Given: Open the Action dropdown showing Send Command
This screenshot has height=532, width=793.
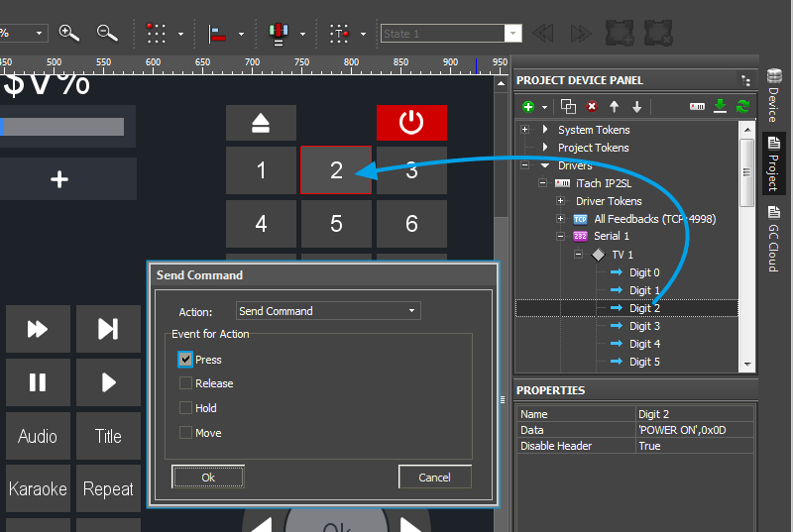Looking at the screenshot, I should pos(328,311).
